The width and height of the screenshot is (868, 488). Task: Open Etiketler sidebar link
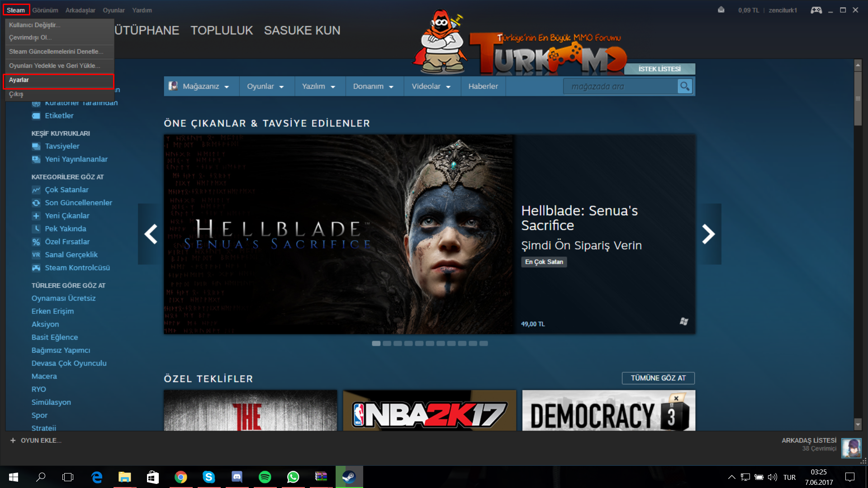59,116
